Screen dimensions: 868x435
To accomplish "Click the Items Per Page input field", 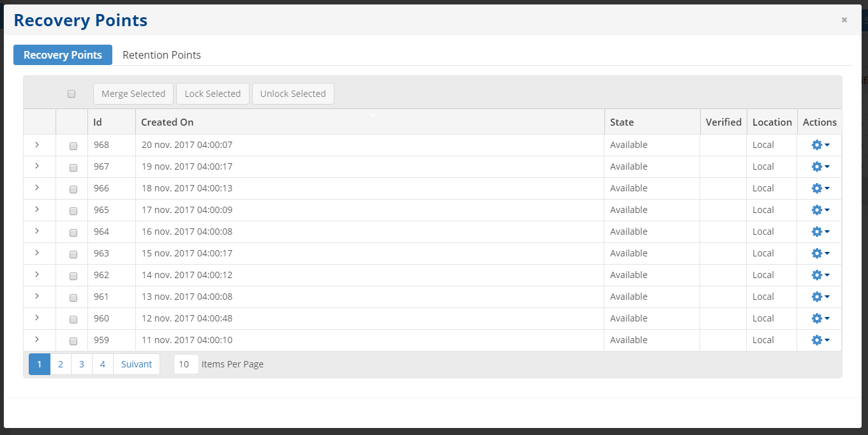I will pyautogui.click(x=186, y=364).
